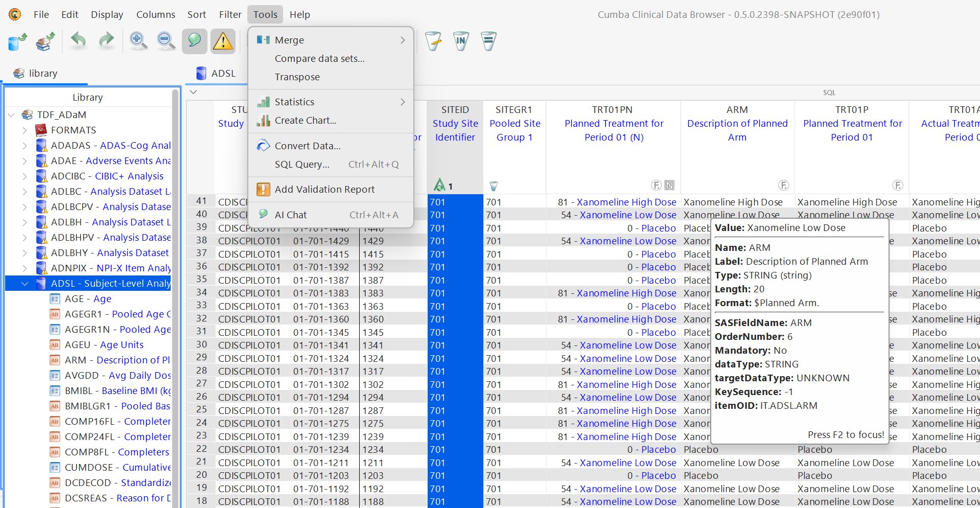Click the open library toolbar icon
The width and height of the screenshot is (980, 508).
point(45,41)
